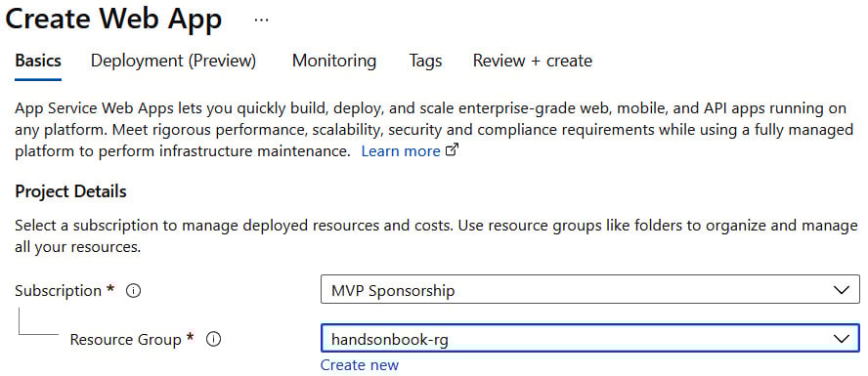Open the ellipsis menu beside Create Web App
The image size is (868, 376).
261,20
